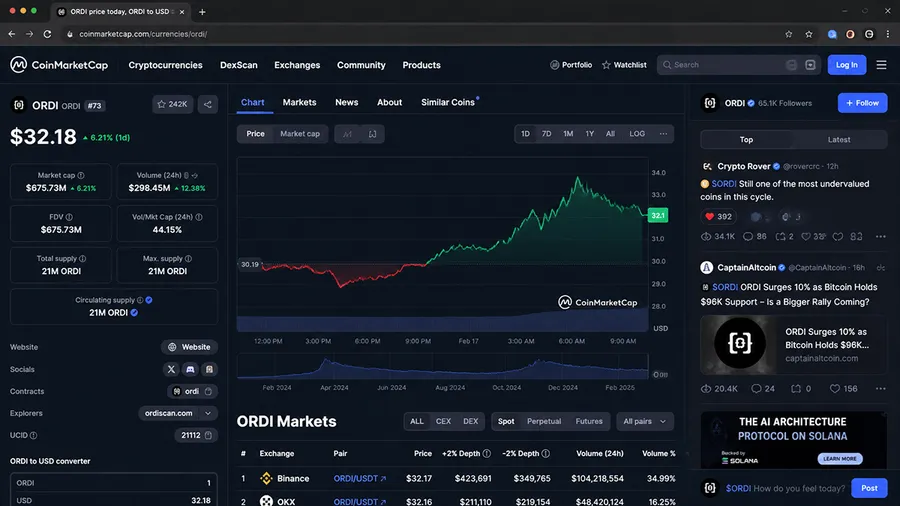Viewport: 900px width, 506px height.
Task: Switch to the Similar Coins tab
Action: pos(448,102)
